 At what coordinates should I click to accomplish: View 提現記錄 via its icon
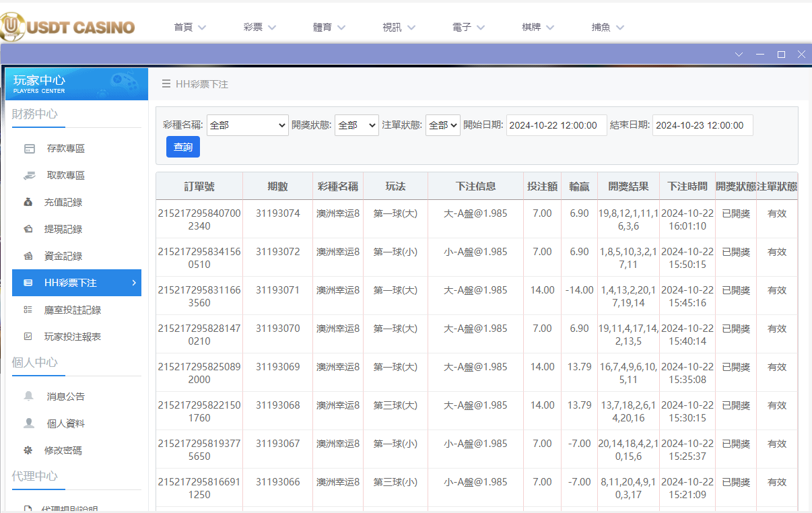pyautogui.click(x=29, y=229)
